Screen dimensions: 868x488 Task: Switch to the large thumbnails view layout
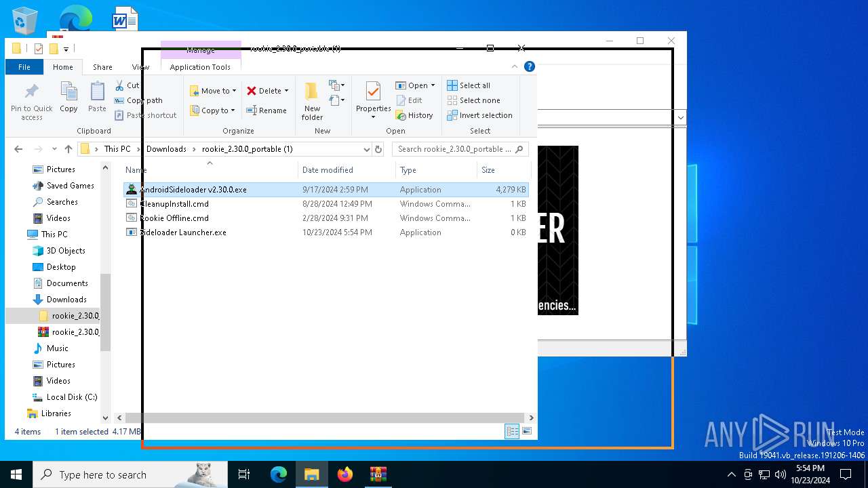[527, 431]
